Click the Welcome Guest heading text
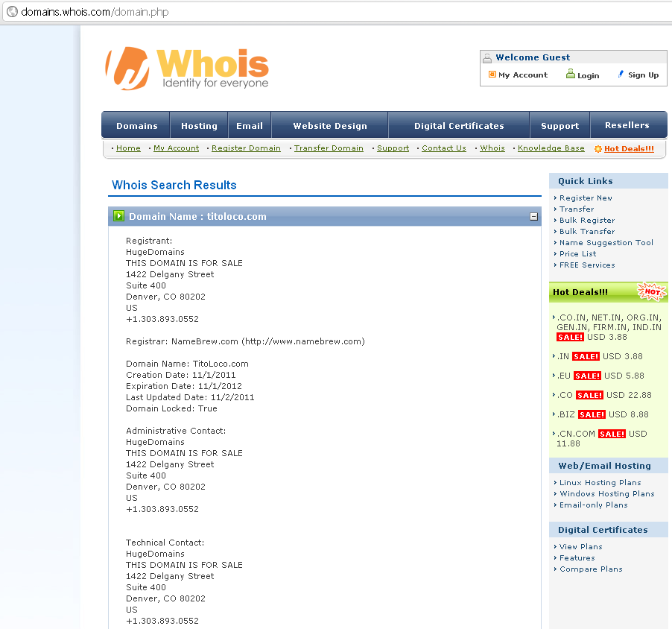 click(533, 57)
